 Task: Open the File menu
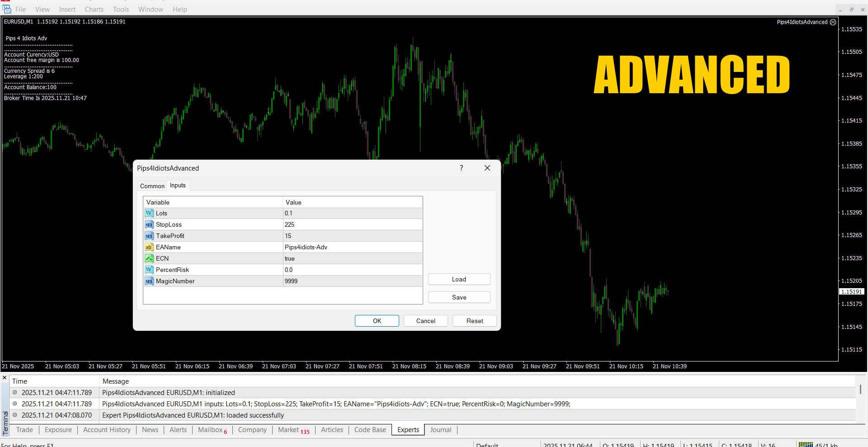point(21,10)
